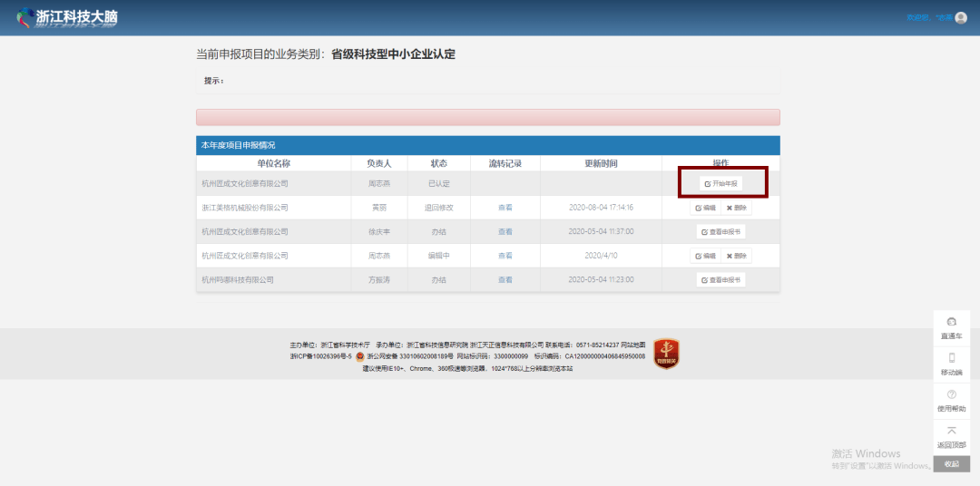This screenshot has width=980, height=486.
Task: Click the 浙ICP备10026396号-5 footer link
Action: pos(321,356)
